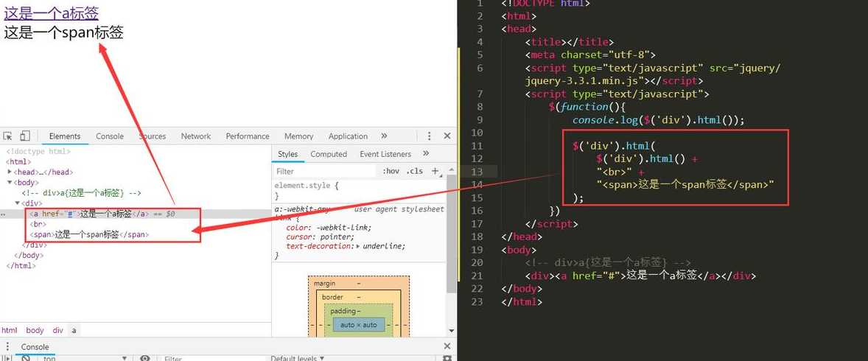Open DevTools three-dot customize menu
The image size is (868, 361).
(x=429, y=136)
